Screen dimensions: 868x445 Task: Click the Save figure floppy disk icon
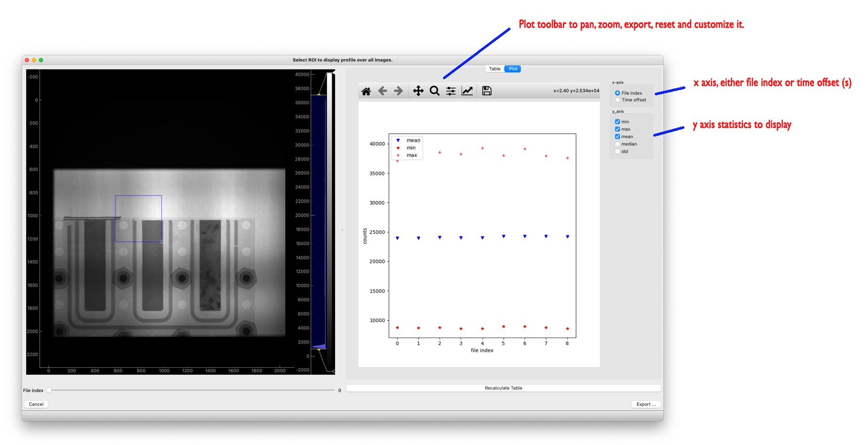click(x=487, y=91)
